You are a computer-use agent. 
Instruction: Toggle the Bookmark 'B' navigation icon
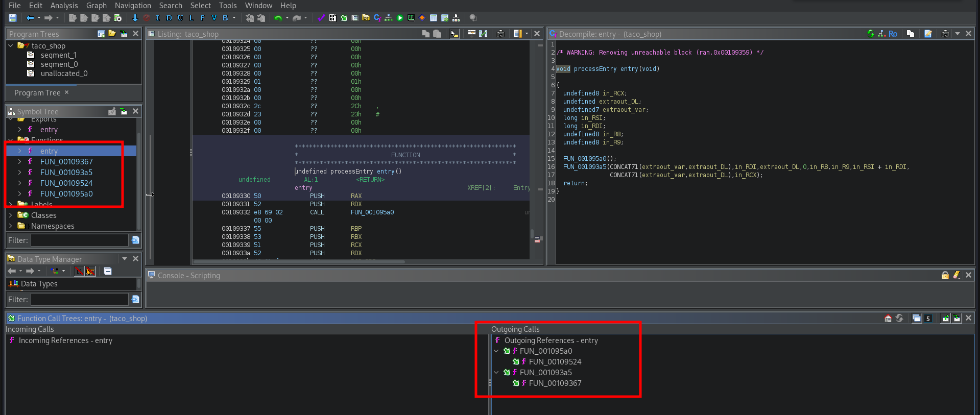coord(225,18)
